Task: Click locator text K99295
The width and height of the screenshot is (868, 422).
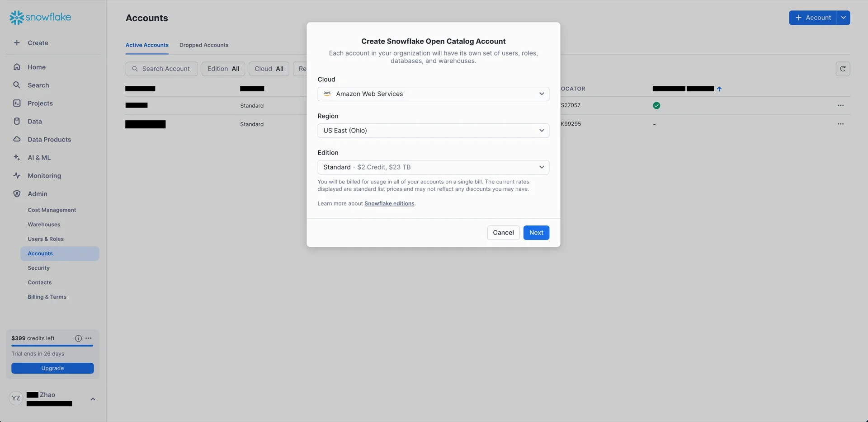Action: point(571,124)
